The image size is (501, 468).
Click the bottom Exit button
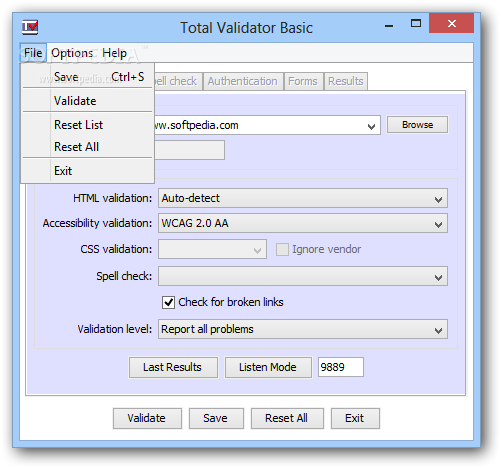click(x=355, y=418)
